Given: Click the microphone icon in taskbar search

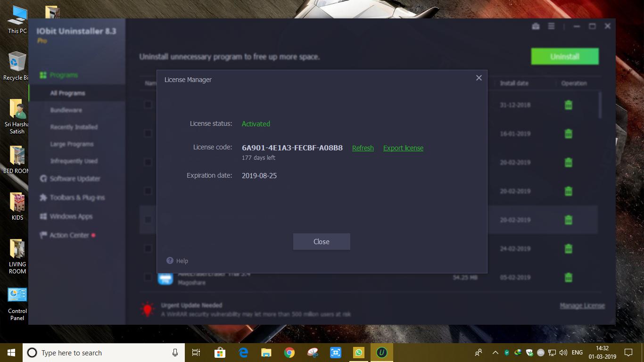Looking at the screenshot, I should pyautogui.click(x=175, y=353).
